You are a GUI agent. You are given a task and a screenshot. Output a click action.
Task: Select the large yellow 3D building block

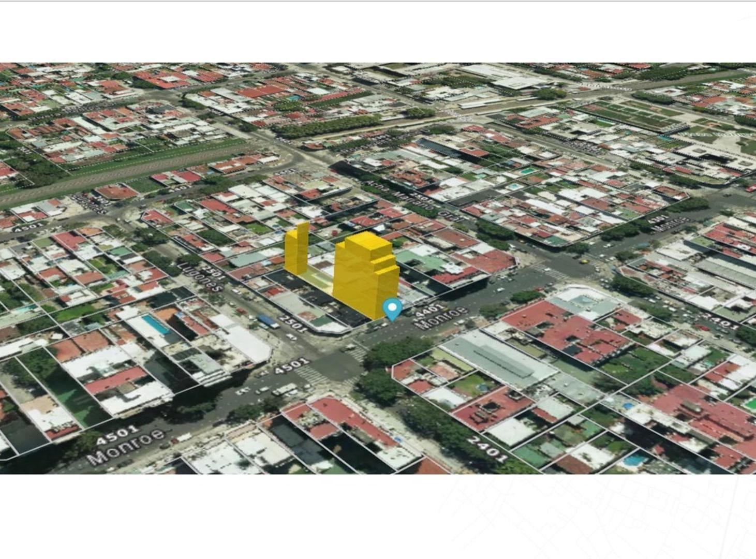pyautogui.click(x=366, y=275)
